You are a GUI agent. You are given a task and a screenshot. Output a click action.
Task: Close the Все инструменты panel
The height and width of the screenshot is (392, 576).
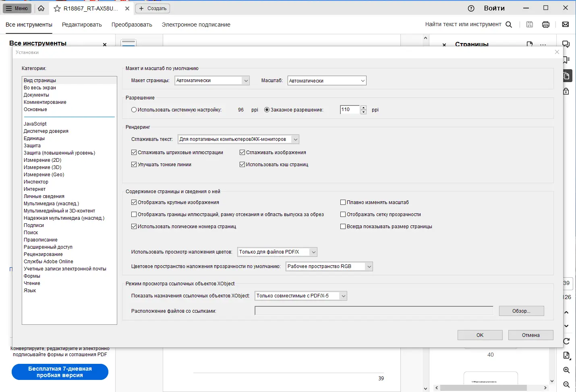[105, 44]
